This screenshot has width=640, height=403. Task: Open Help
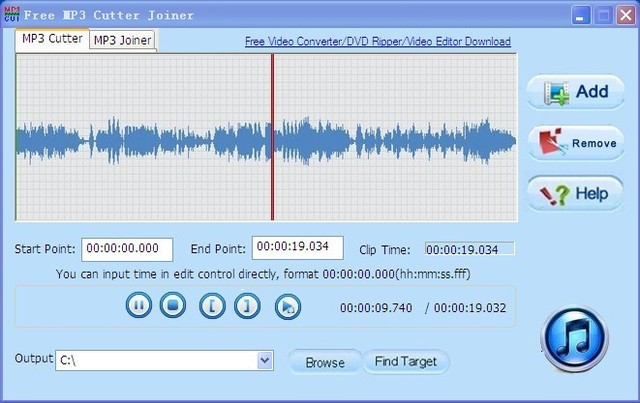coord(575,194)
